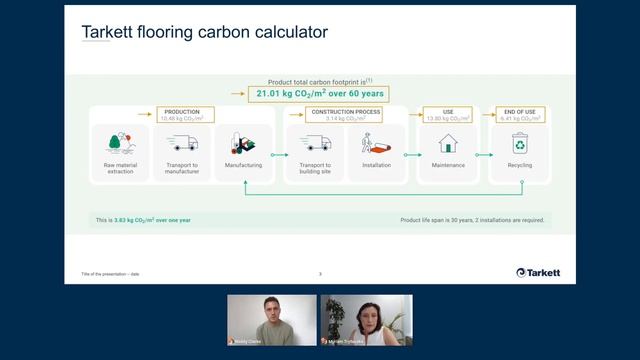Click the 'Raw material extraction' caption
The height and width of the screenshot is (360, 640).
pos(120,168)
